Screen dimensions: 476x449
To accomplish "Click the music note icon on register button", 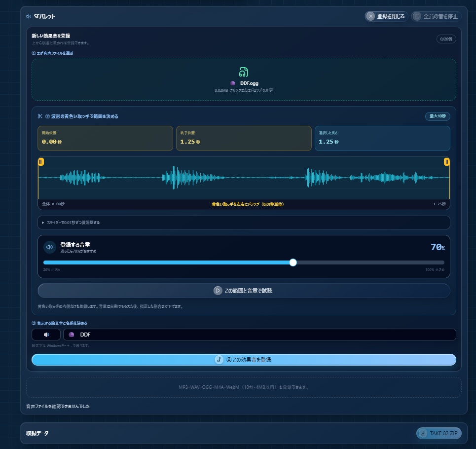I will (x=219, y=360).
